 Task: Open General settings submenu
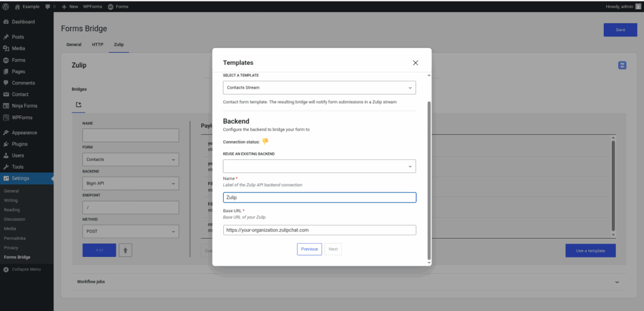point(11,191)
